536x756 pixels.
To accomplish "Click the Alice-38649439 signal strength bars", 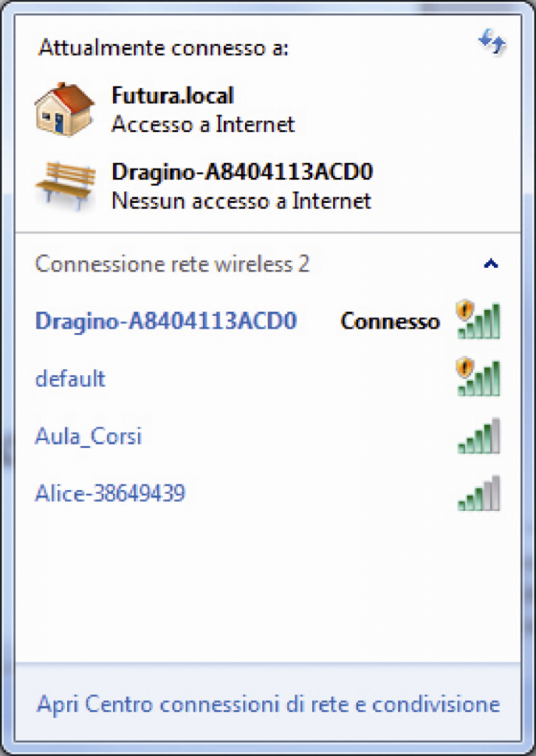I will (478, 493).
